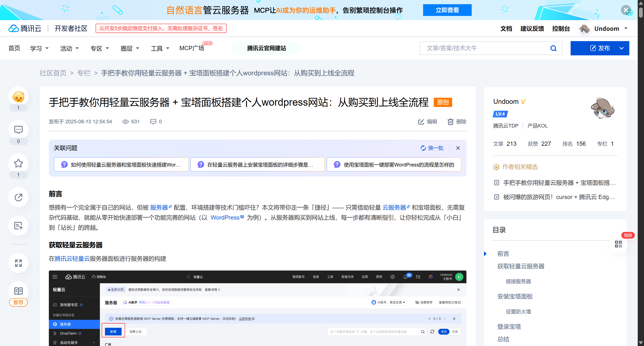
Task: Click the share icon in sidebar
Action: (x=18, y=197)
